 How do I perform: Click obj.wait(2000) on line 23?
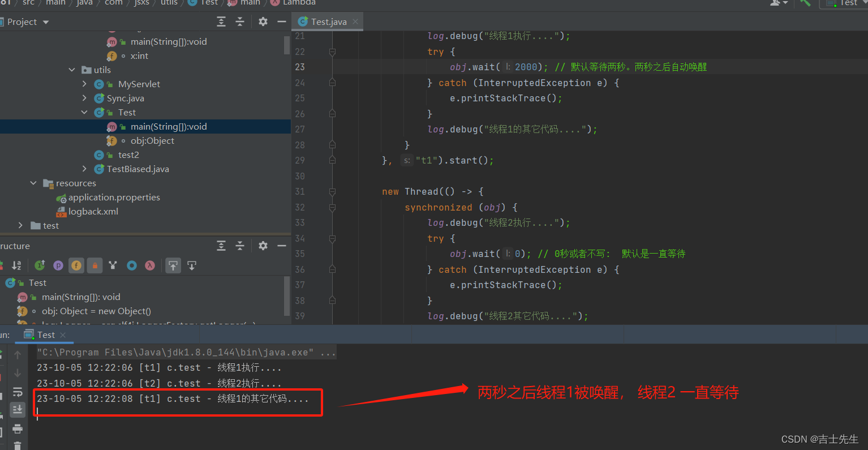click(498, 67)
